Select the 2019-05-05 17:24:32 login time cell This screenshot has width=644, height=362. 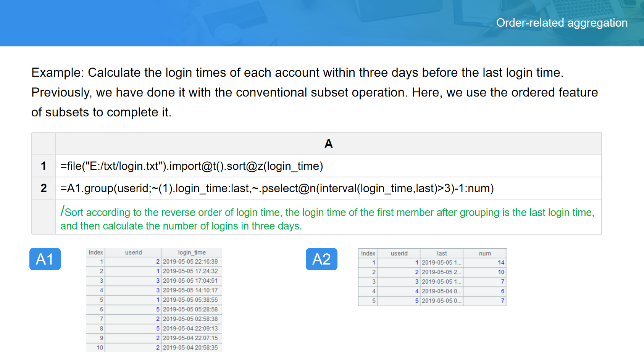coord(190,271)
